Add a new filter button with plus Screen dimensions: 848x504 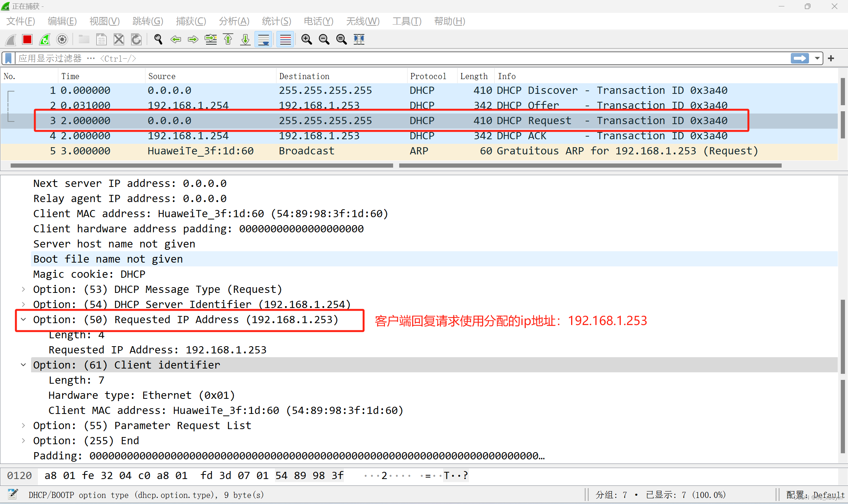click(831, 58)
